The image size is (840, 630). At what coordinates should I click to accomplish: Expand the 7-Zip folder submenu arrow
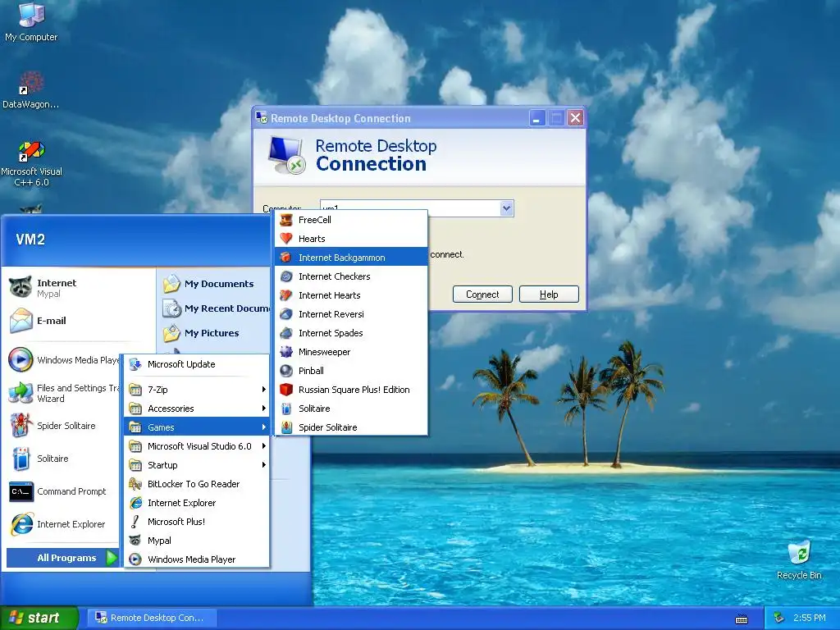coord(263,390)
